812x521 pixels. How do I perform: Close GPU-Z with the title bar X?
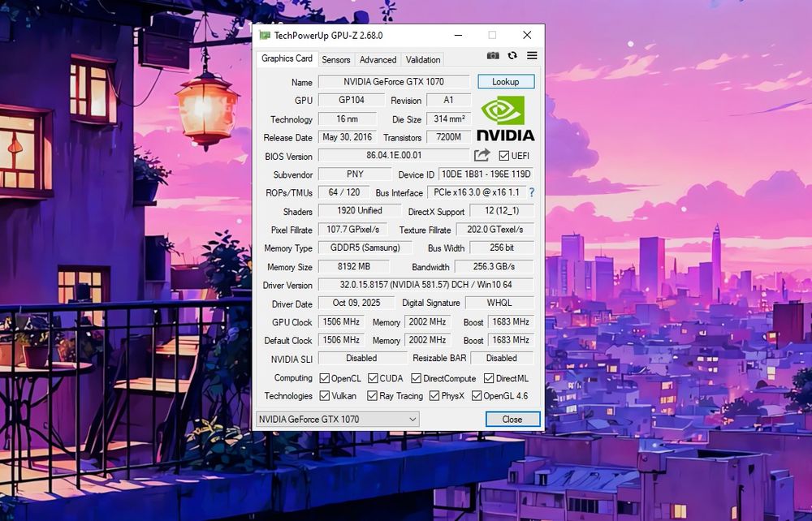[x=527, y=35]
